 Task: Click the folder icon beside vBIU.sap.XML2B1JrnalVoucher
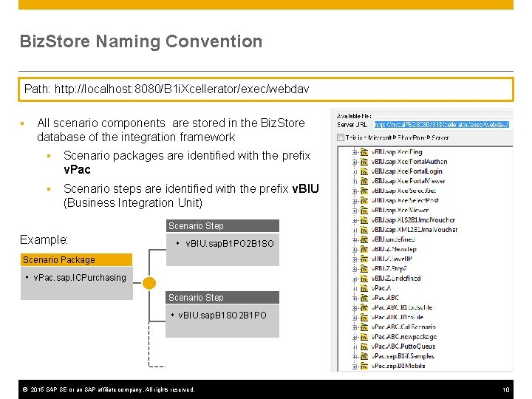click(364, 230)
